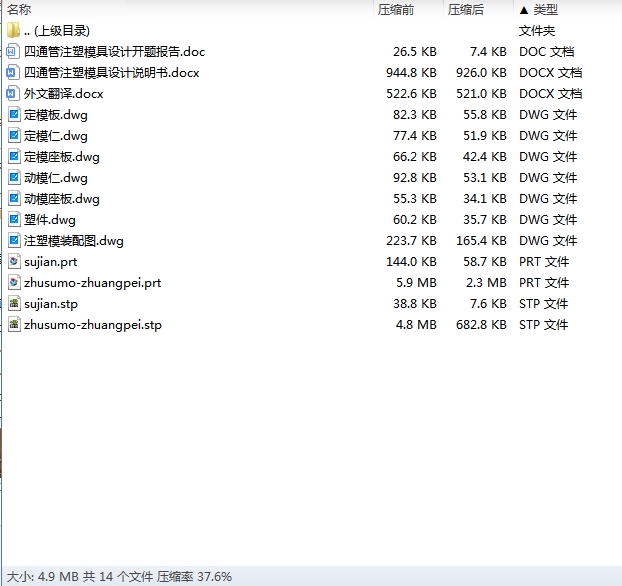Click the DWG icon for 塑件.dwg
This screenshot has height=586, width=622.
[14, 220]
